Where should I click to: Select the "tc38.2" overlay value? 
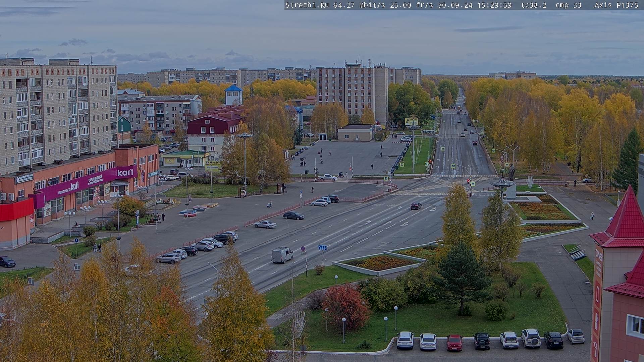click(x=534, y=5)
